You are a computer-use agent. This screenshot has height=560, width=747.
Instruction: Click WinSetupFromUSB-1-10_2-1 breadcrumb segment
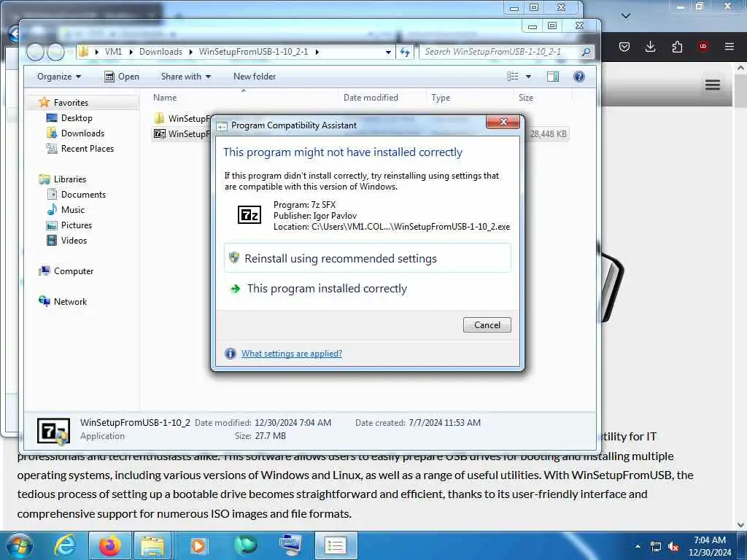tap(253, 52)
